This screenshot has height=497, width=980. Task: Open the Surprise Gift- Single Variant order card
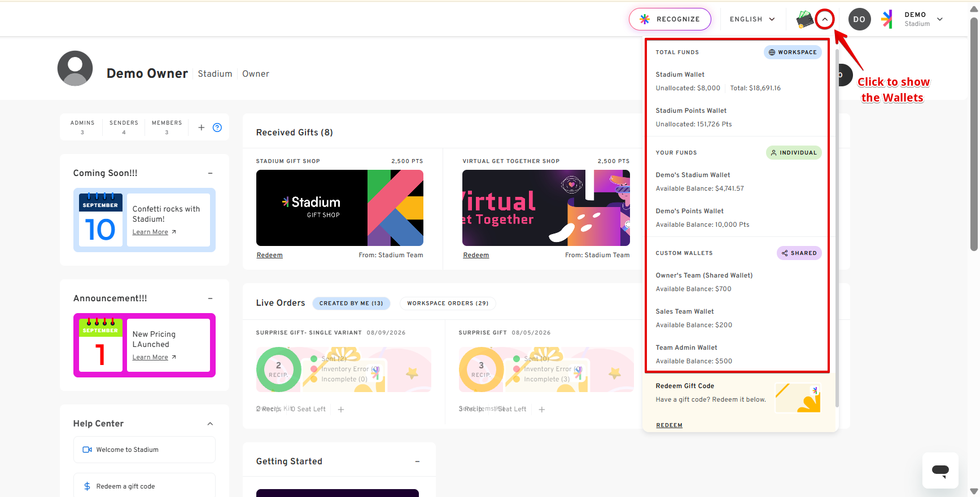(x=343, y=370)
